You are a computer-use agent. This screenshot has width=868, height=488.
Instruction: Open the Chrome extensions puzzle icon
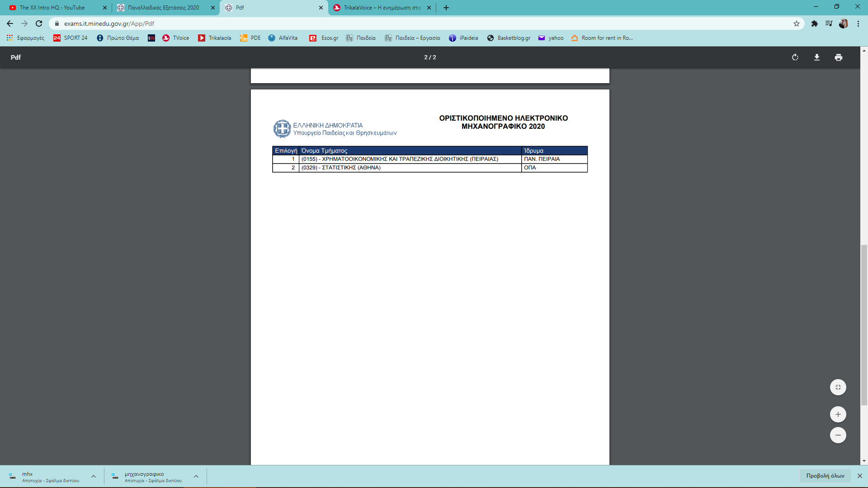[x=815, y=23]
